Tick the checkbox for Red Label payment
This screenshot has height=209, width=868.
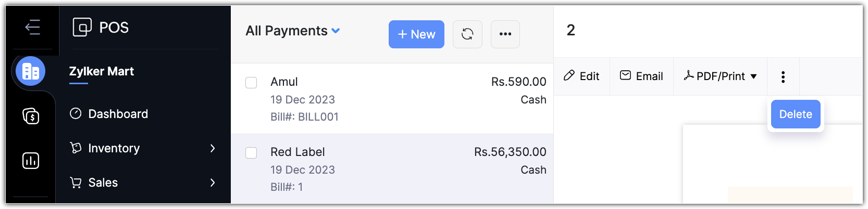tap(251, 153)
